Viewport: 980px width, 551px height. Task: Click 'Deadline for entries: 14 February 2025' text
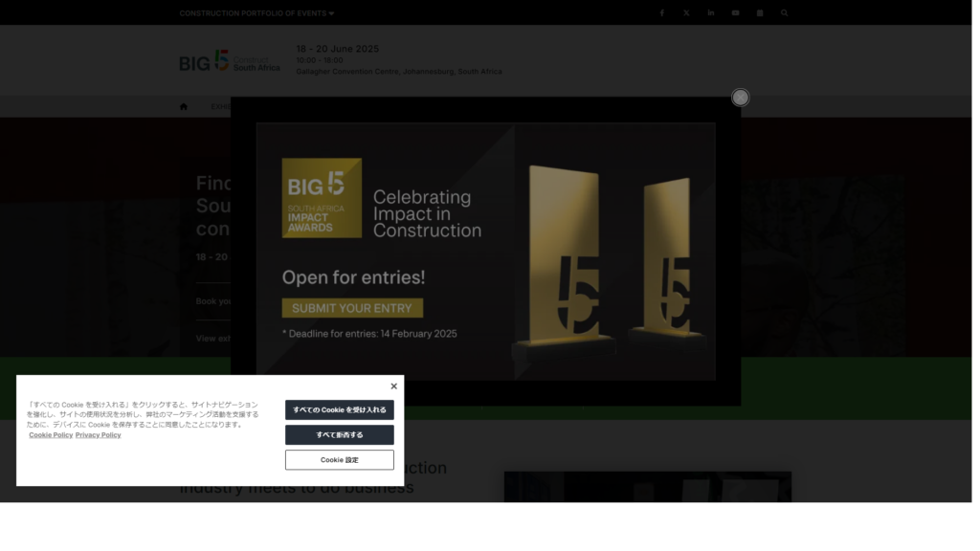(369, 334)
